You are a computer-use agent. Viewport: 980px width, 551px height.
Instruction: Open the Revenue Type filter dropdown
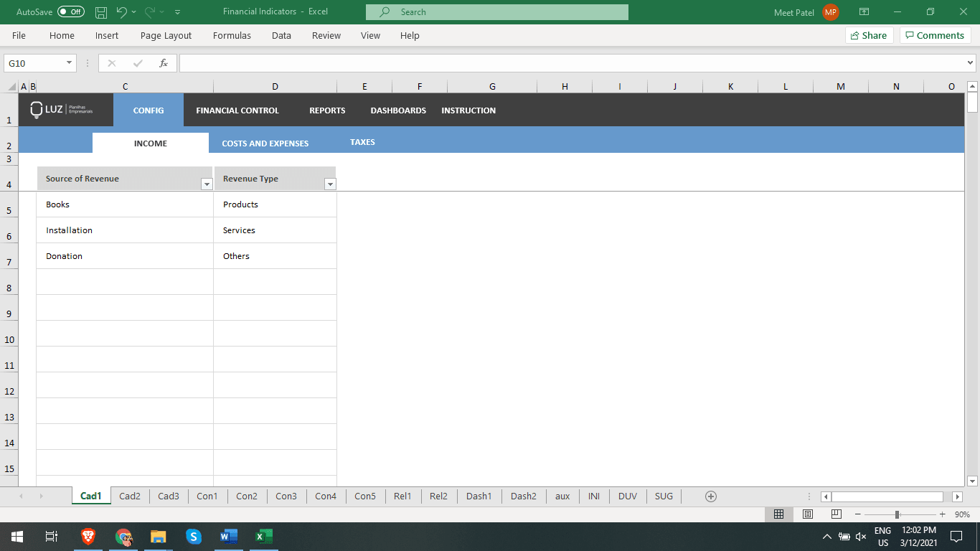pyautogui.click(x=330, y=184)
